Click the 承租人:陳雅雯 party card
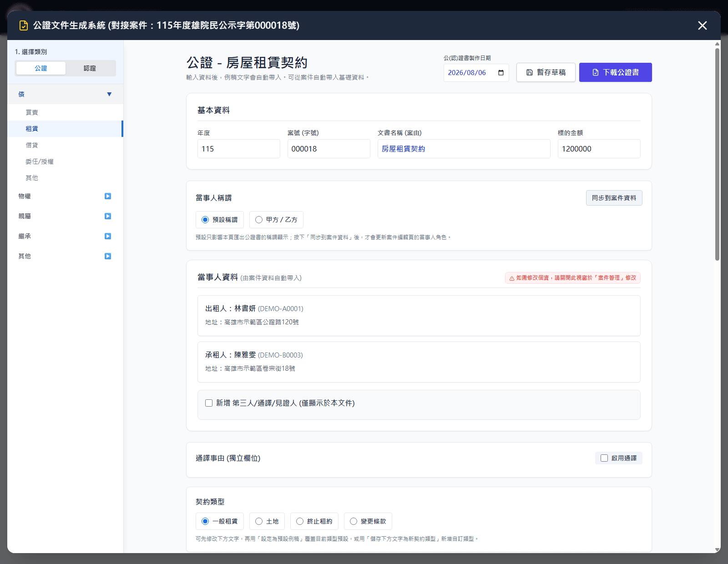This screenshot has height=564, width=728. coord(419,362)
